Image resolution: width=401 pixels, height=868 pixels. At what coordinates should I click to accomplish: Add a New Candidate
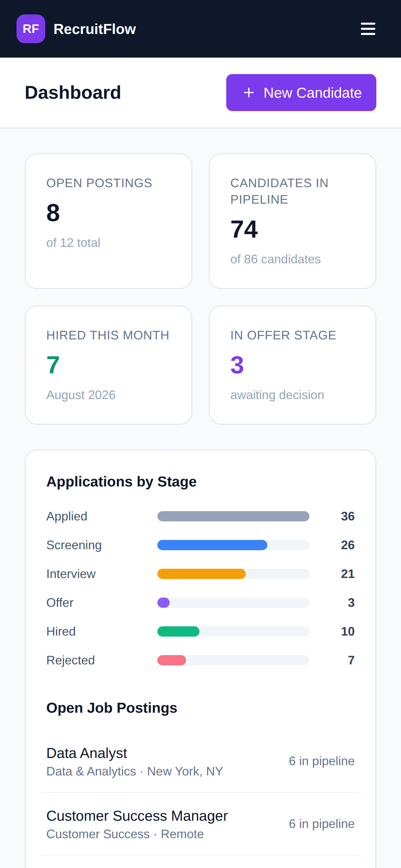(x=301, y=93)
